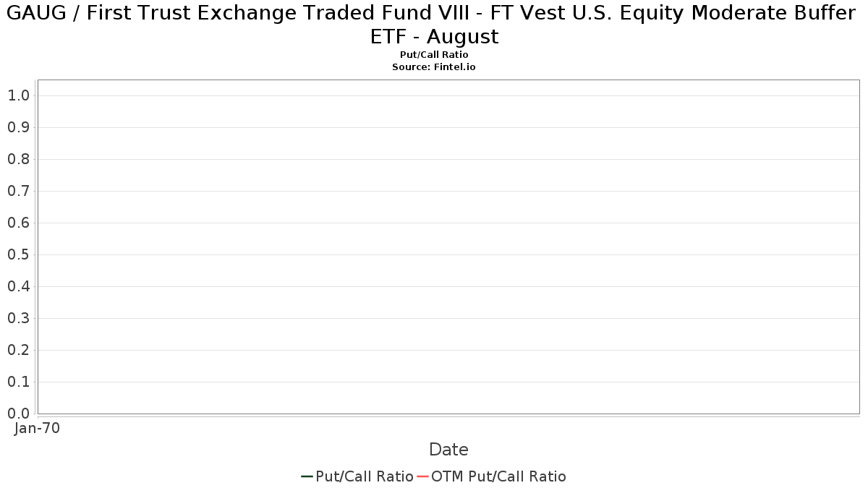The height and width of the screenshot is (488, 868).
Task: Click the Date axis title
Action: (x=448, y=450)
